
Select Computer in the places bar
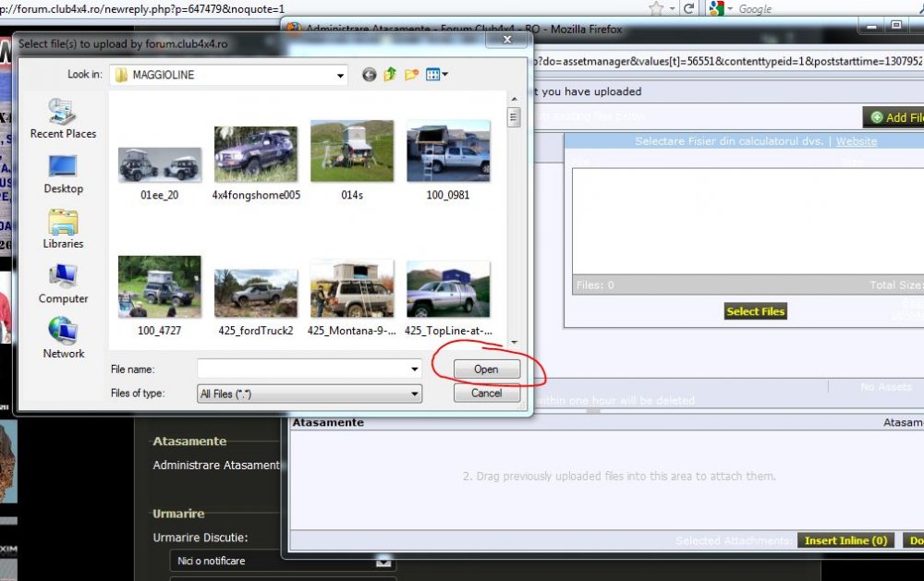coord(63,284)
